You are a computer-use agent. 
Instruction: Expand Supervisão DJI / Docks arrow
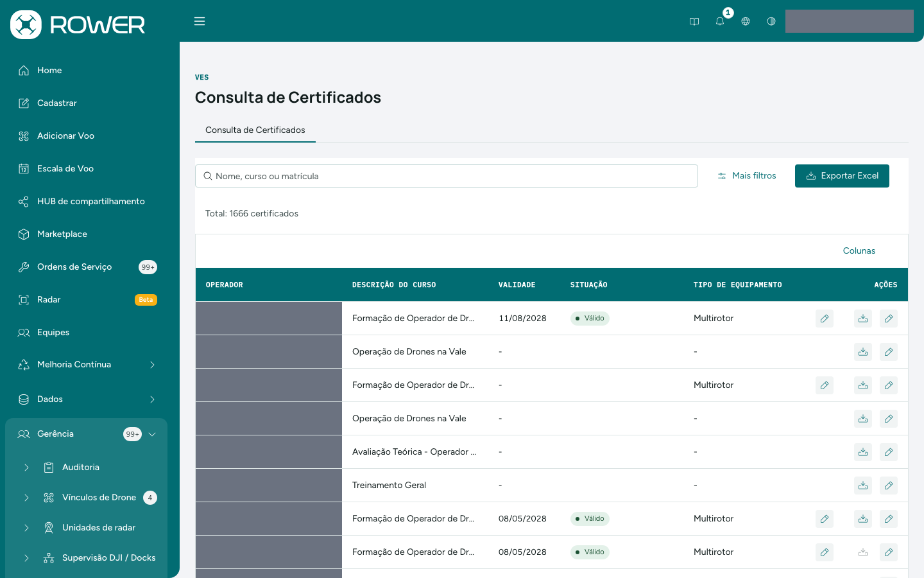pos(26,558)
